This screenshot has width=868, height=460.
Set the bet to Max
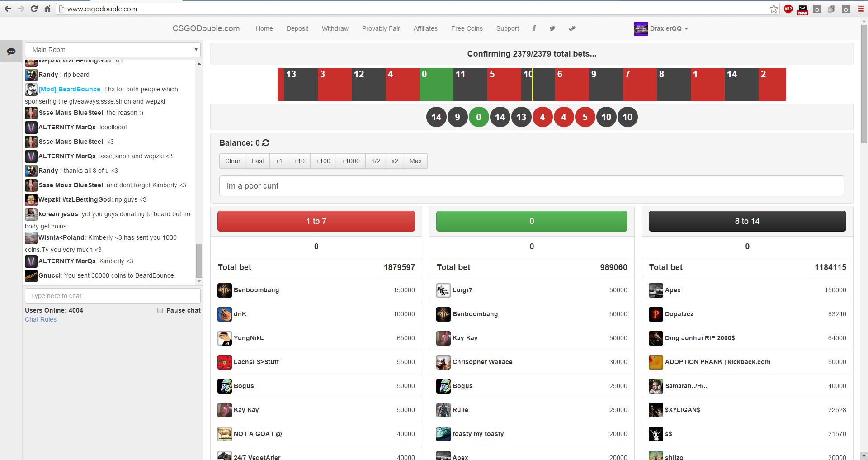click(415, 161)
